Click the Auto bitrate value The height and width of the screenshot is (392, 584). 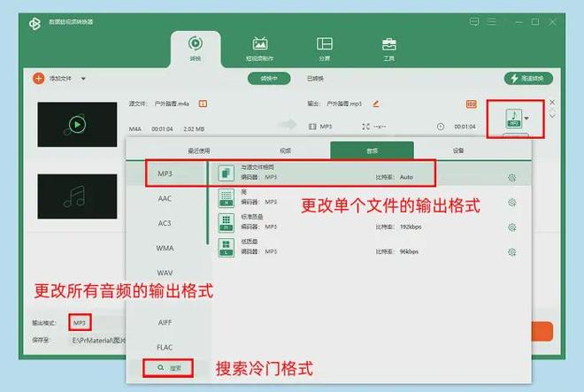tap(406, 177)
